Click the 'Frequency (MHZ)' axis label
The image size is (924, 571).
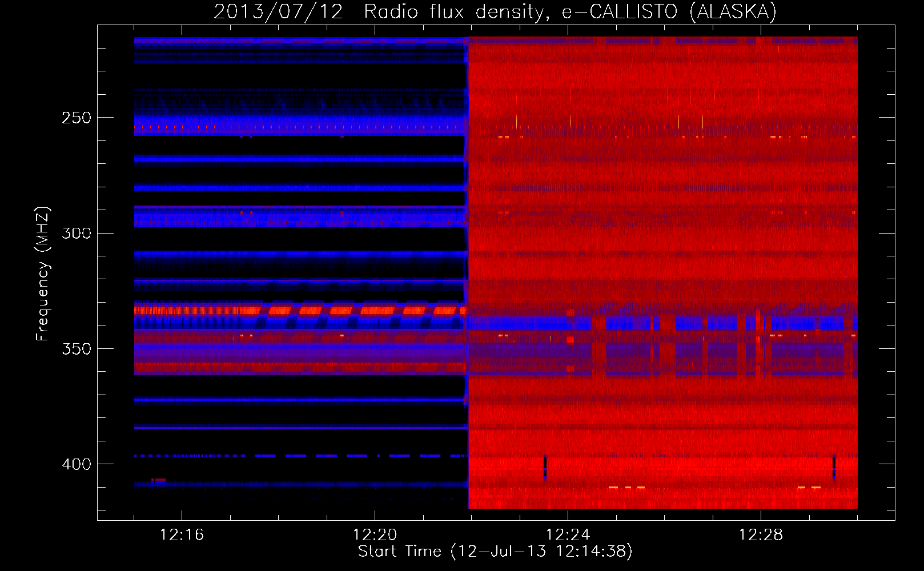tap(42, 274)
